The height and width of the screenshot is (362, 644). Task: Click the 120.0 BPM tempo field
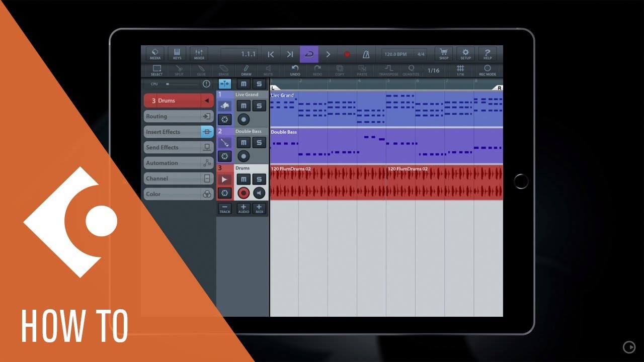coord(397,54)
